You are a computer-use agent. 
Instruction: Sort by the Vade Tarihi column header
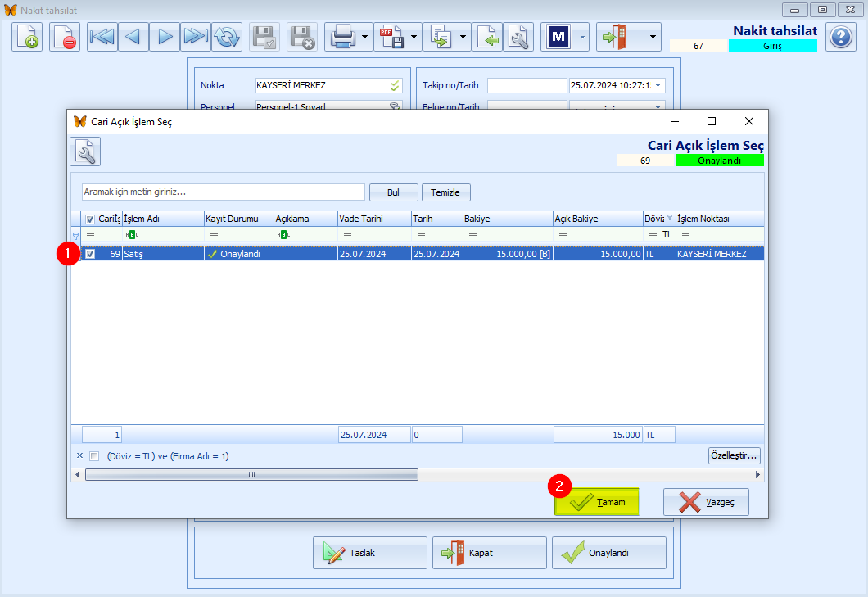point(374,219)
